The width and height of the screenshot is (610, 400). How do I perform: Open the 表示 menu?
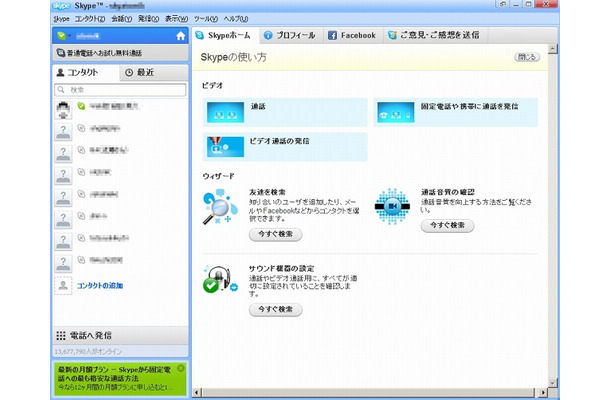point(176,19)
